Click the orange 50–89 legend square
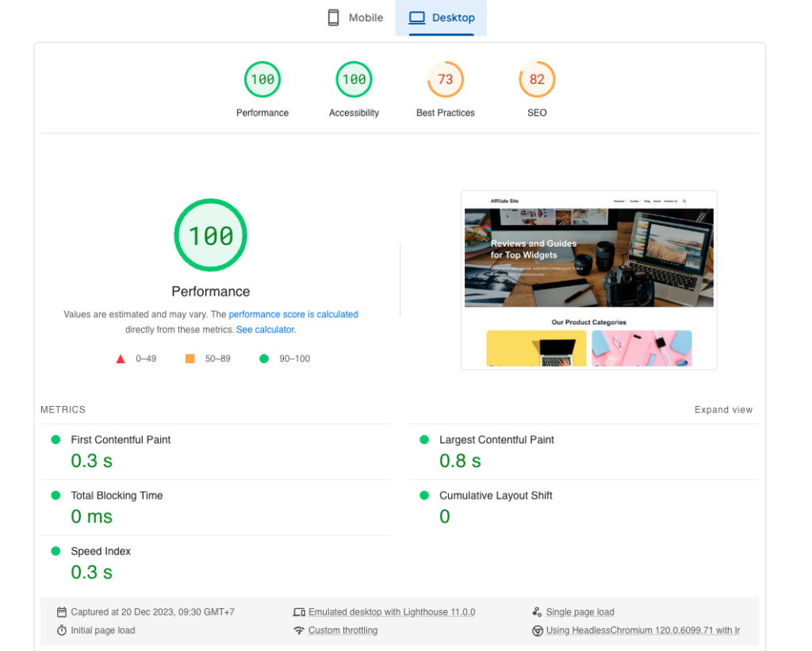The width and height of the screenshot is (812, 651). (190, 358)
